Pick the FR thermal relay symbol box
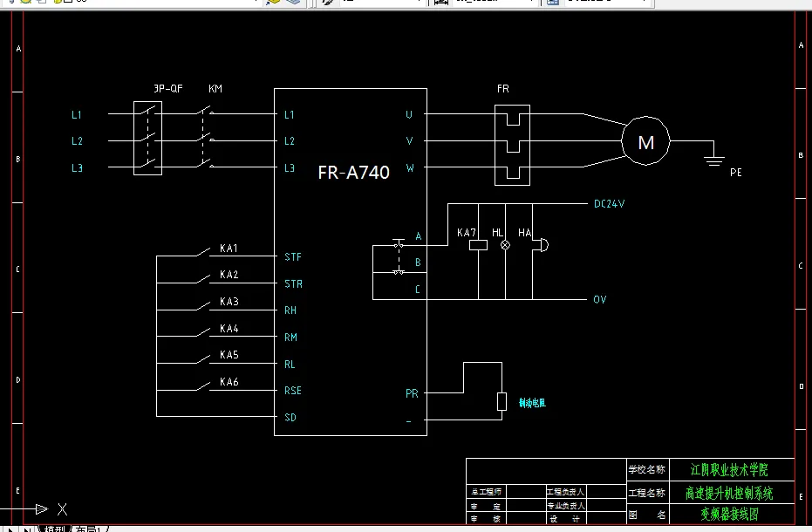The height and width of the screenshot is (532, 812). [512, 145]
